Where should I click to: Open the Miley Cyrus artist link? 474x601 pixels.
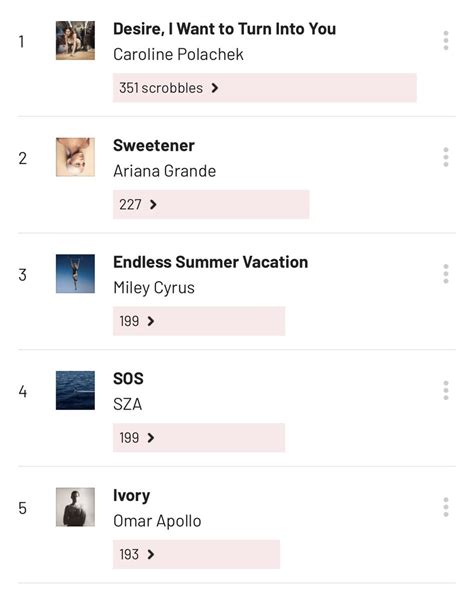tap(154, 288)
